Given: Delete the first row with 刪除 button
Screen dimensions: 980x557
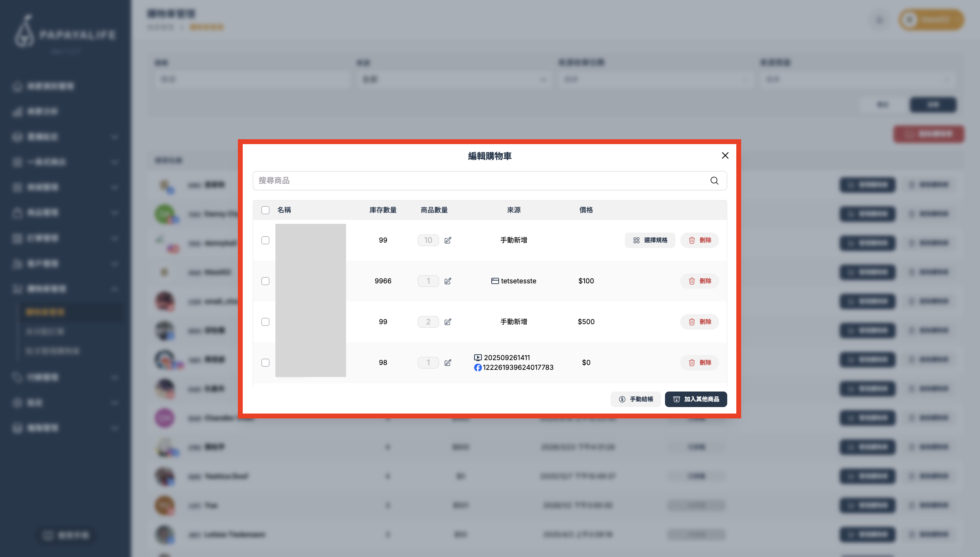Looking at the screenshot, I should point(699,240).
